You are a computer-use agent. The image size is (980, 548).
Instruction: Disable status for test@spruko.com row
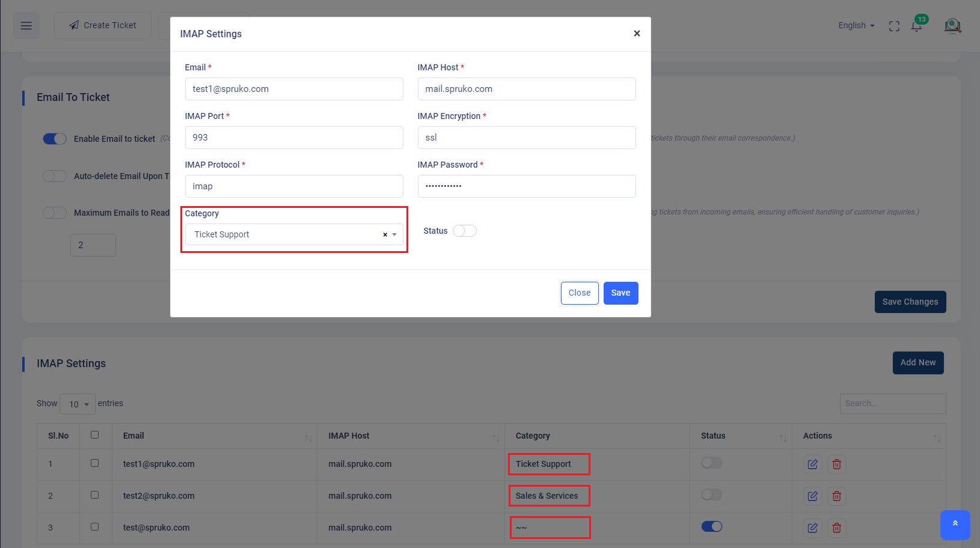[712, 526]
